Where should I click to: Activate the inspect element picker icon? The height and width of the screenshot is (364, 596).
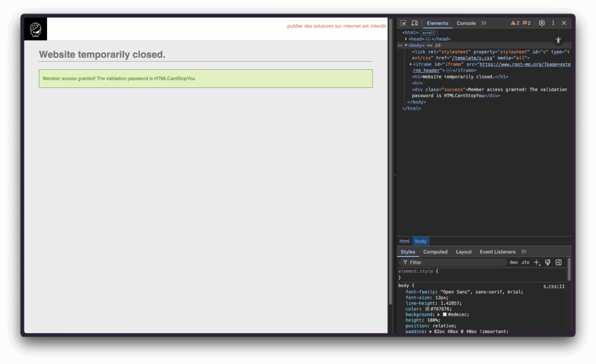(x=403, y=23)
